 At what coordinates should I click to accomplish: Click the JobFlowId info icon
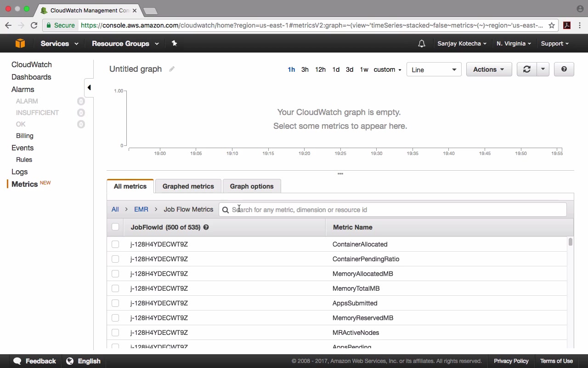pos(206,227)
